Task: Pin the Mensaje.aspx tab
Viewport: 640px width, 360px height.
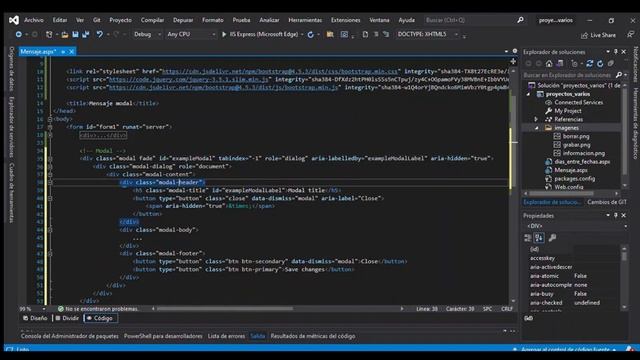Action: click(x=63, y=52)
